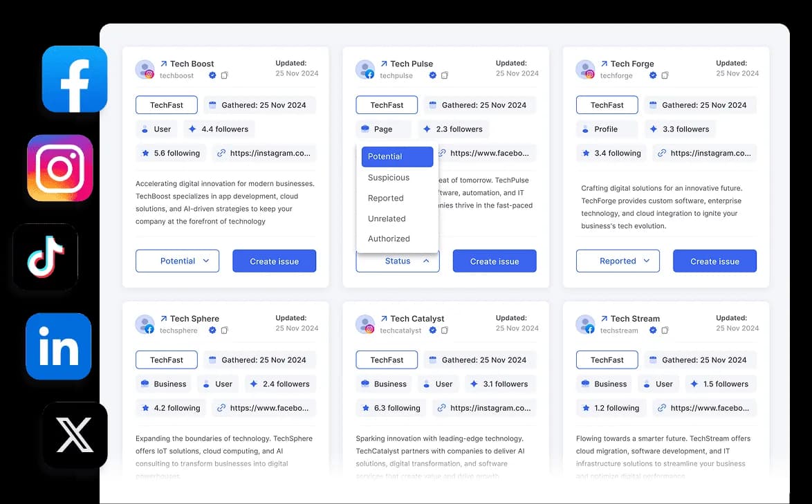Select Suspicious from the status list

(389, 178)
